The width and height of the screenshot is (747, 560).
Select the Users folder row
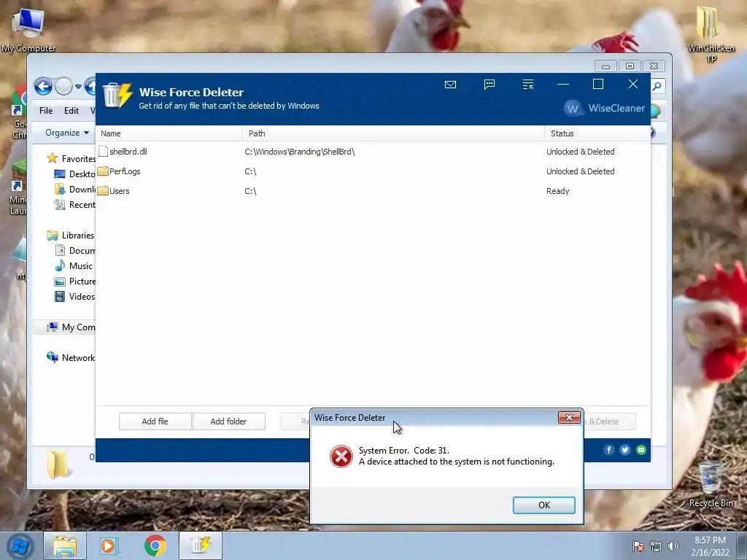[373, 191]
